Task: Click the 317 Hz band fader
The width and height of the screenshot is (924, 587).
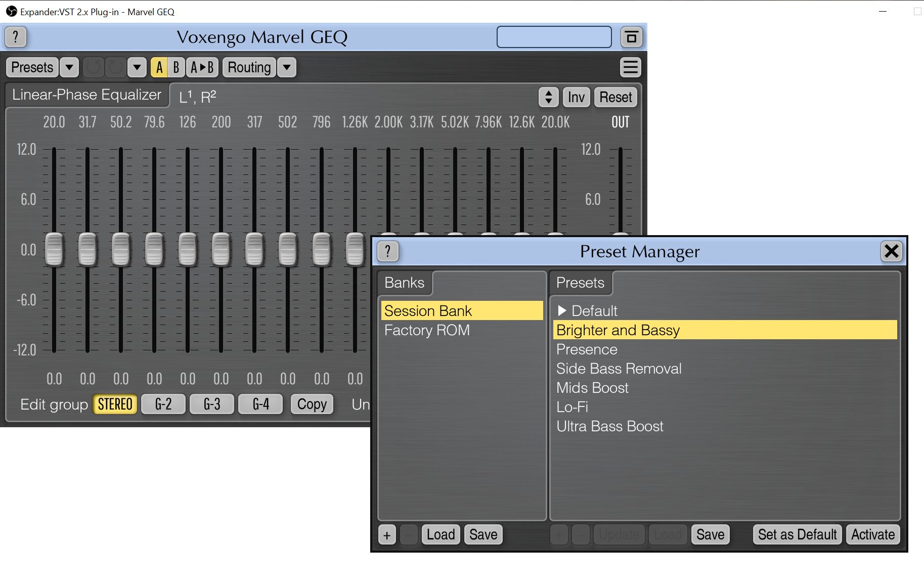Action: coord(254,249)
